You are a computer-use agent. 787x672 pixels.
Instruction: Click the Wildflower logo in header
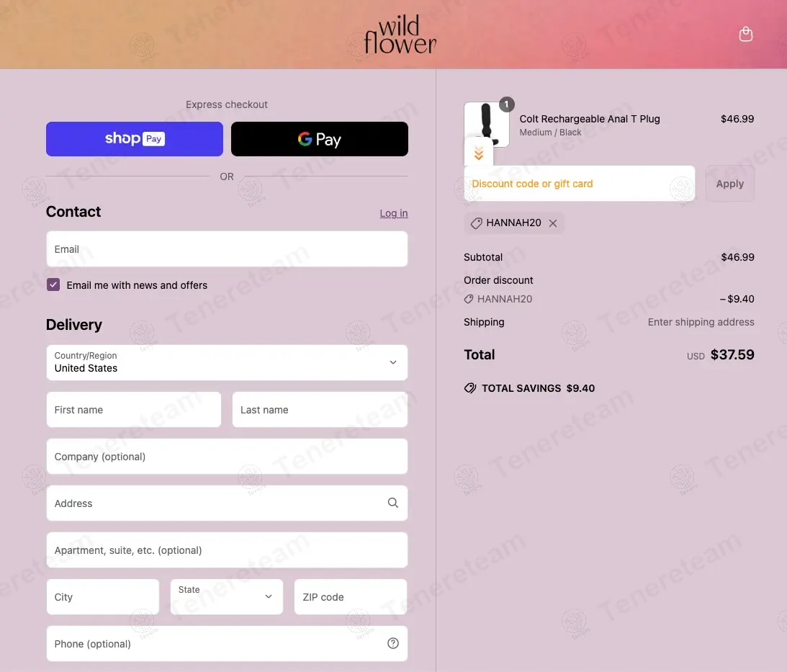(x=400, y=35)
